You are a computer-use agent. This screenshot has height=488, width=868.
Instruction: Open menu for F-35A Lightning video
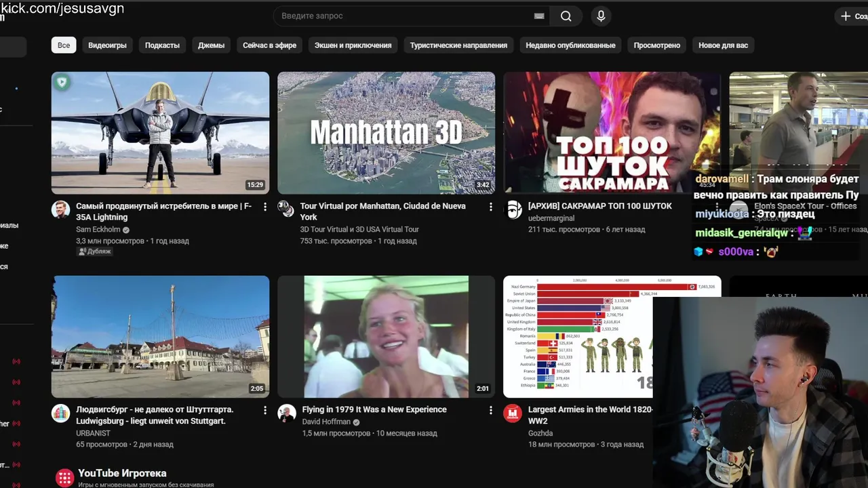click(x=265, y=207)
